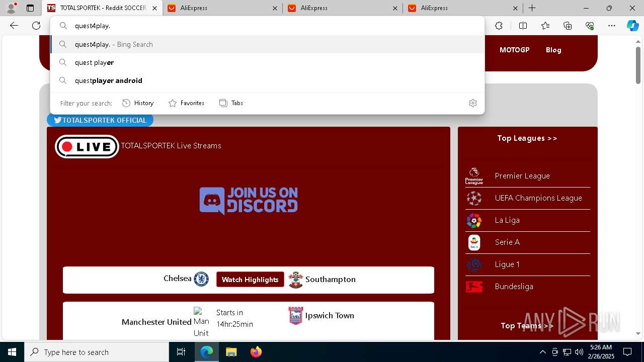Open the Copilot icon
Image resolution: width=644 pixels, height=362 pixels.
click(632, 26)
